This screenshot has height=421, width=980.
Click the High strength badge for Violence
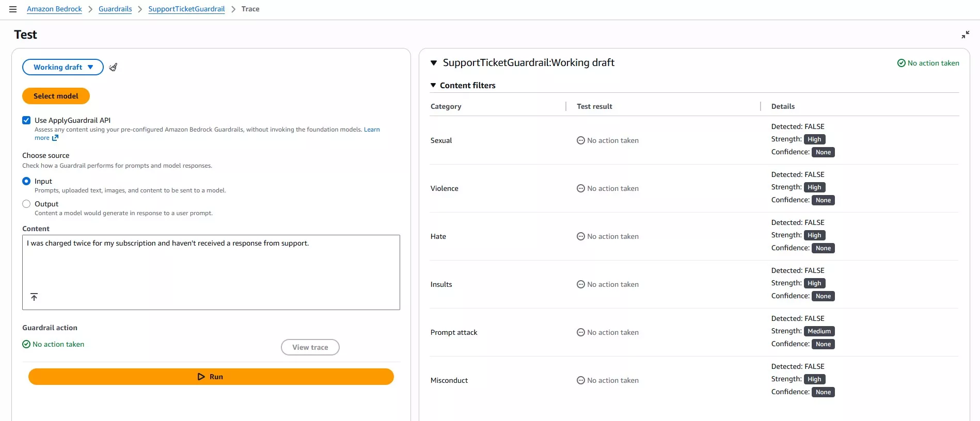815,187
